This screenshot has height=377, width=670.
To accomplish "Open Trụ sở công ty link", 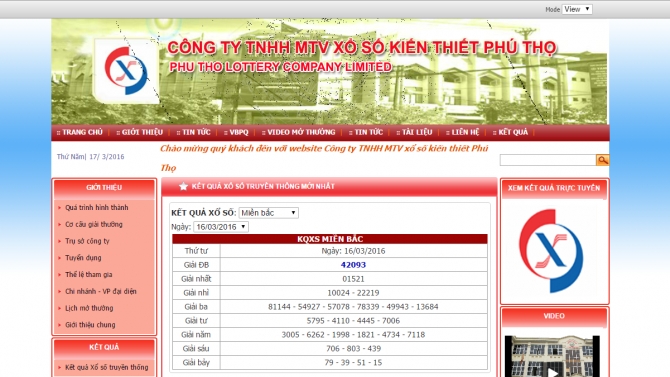I will click(x=87, y=241).
